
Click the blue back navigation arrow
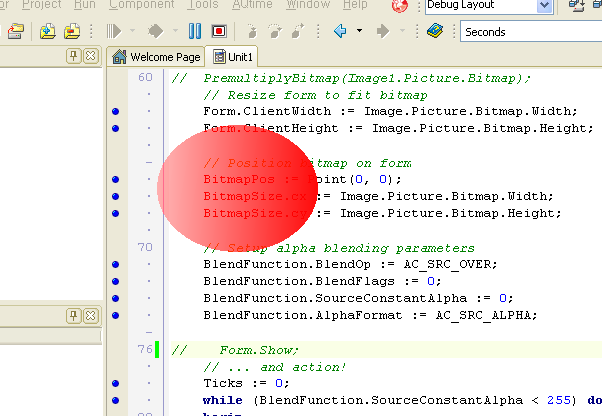coord(341,31)
